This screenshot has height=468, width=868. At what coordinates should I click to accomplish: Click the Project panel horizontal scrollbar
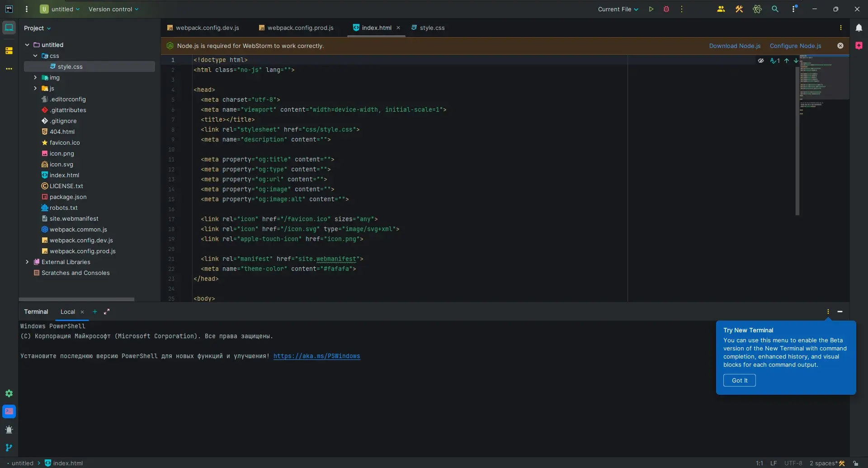(x=76, y=299)
